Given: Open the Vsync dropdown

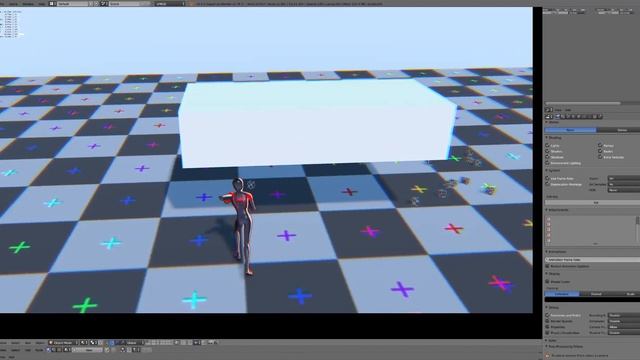Looking at the screenshot, I should (x=624, y=178).
